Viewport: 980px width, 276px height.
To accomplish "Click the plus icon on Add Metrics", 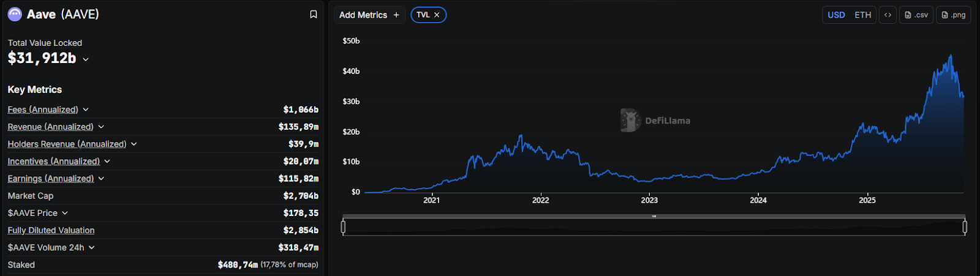I will tap(396, 15).
